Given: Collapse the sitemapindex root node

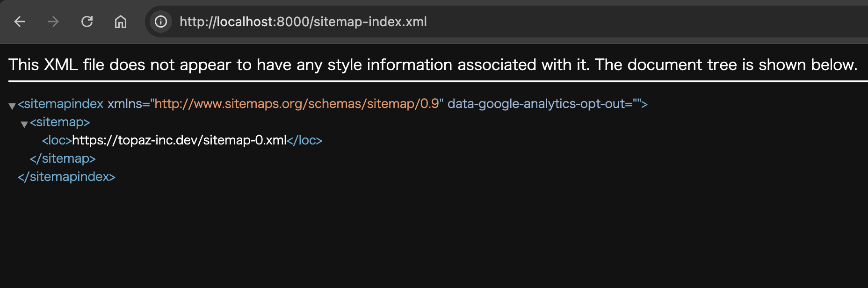Looking at the screenshot, I should [12, 106].
